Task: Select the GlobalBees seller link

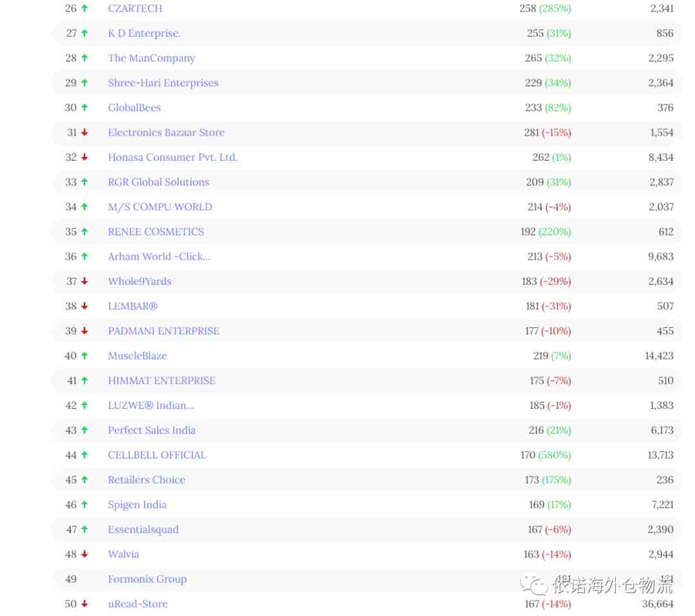Action: point(134,107)
